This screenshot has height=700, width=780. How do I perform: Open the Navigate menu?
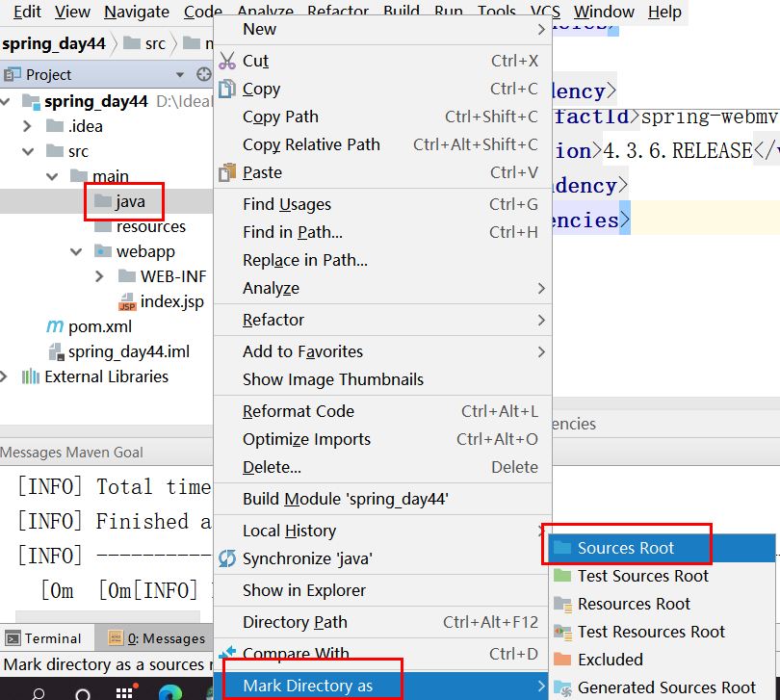[x=137, y=11]
